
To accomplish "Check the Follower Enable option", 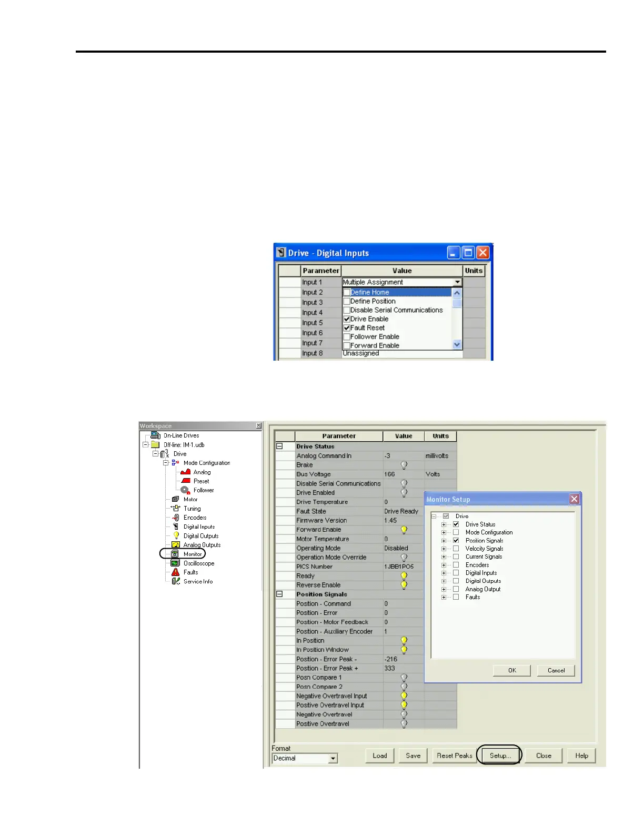I will [x=347, y=336].
